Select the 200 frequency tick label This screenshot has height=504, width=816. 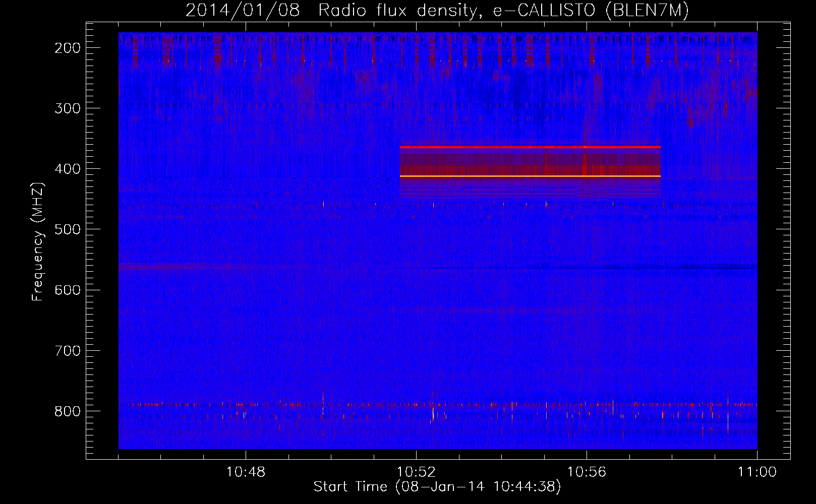[x=68, y=48]
